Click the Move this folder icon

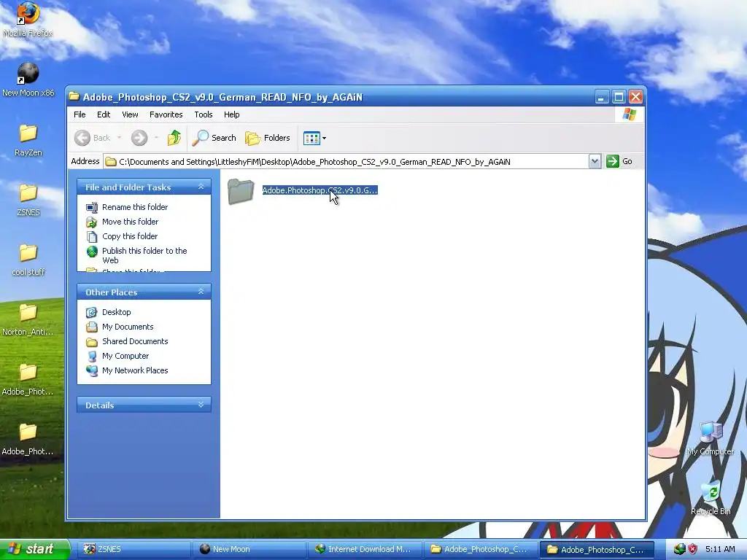[91, 222]
